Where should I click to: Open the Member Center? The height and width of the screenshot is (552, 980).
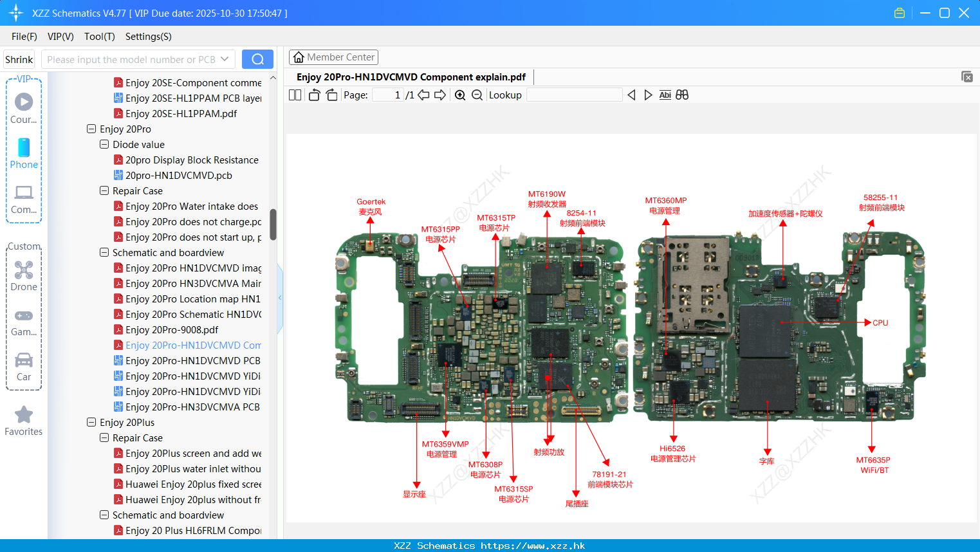coord(333,57)
